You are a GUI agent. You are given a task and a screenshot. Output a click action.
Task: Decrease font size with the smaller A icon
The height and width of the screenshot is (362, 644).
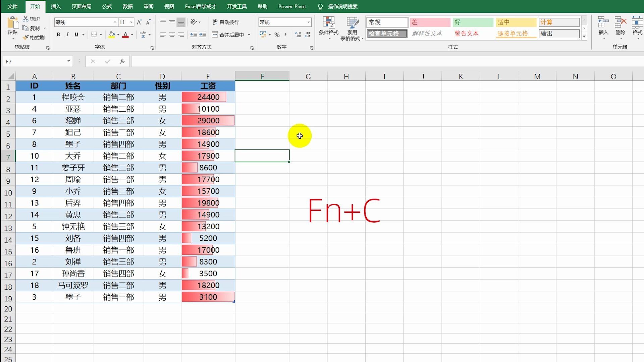(x=148, y=22)
